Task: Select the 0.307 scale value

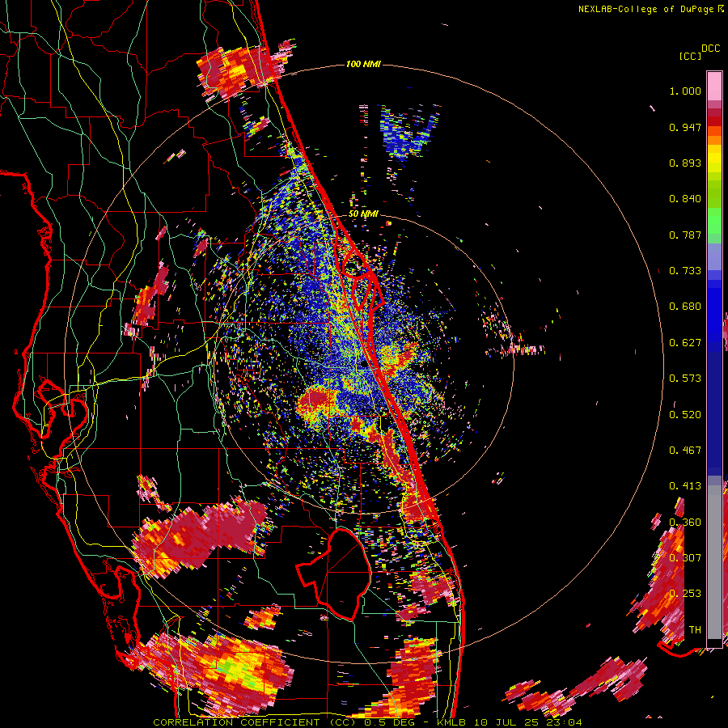Action: (x=685, y=558)
